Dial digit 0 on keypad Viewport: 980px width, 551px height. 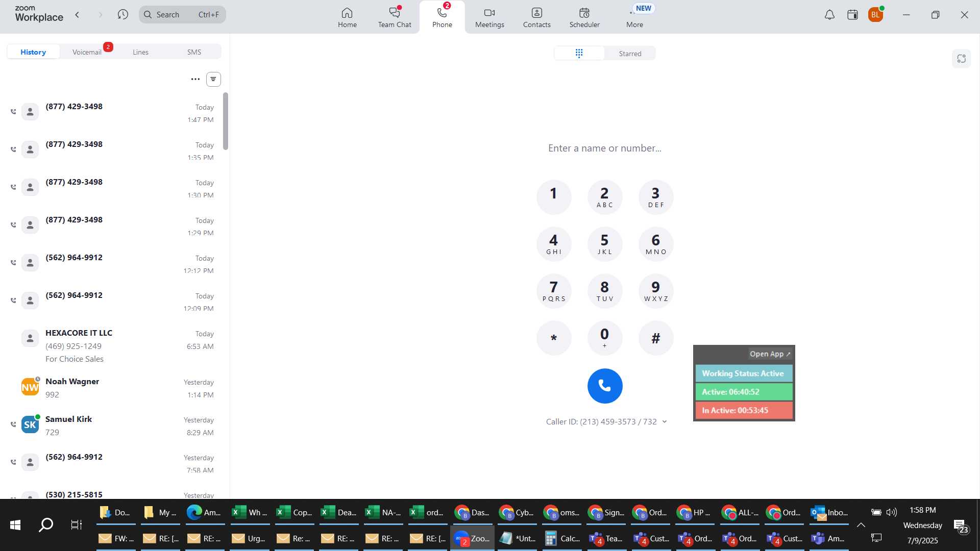pos(605,338)
